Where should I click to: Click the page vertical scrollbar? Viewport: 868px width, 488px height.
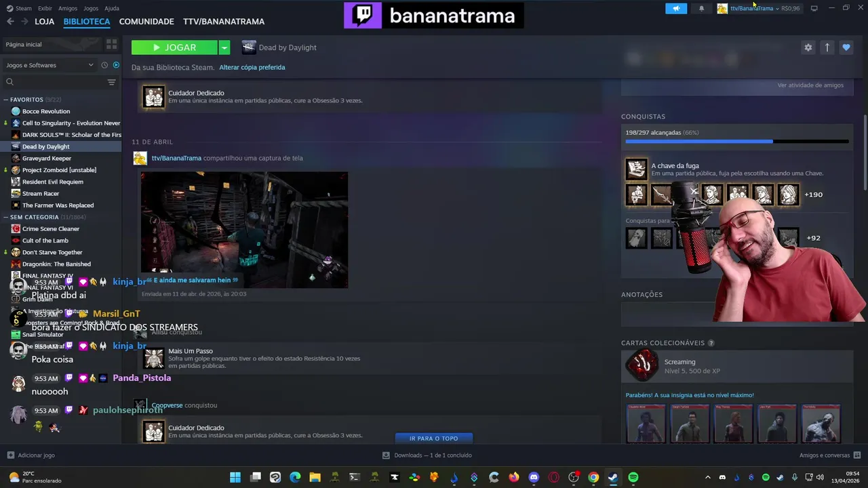tap(865, 154)
